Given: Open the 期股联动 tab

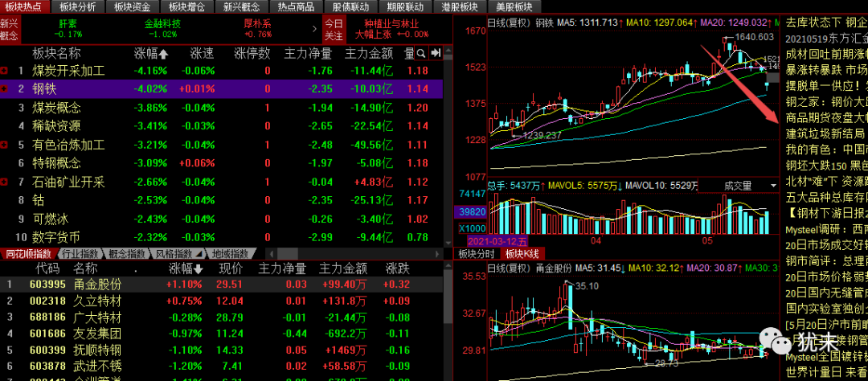Looking at the screenshot, I should tap(405, 6).
